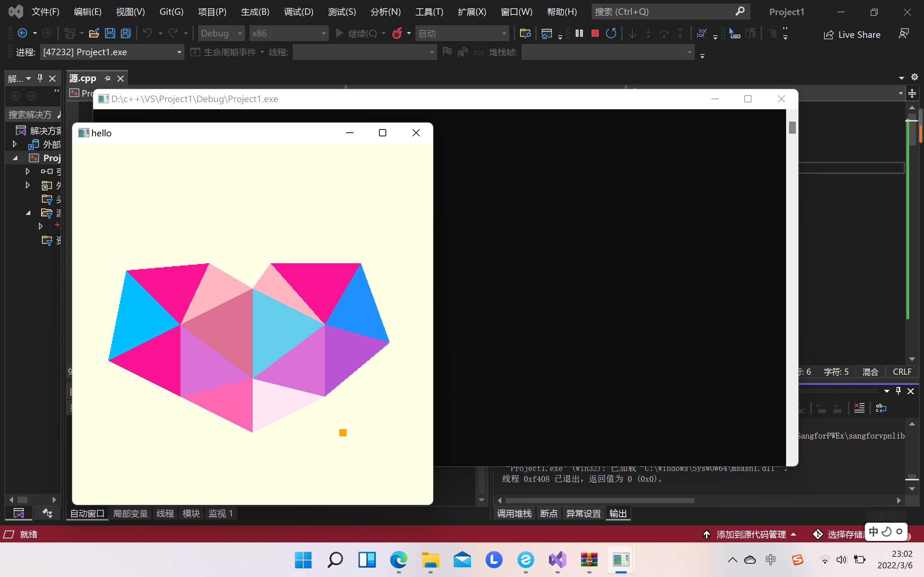Toggle word wrap in Output panel
The width and height of the screenshot is (924, 577).
pos(881,408)
